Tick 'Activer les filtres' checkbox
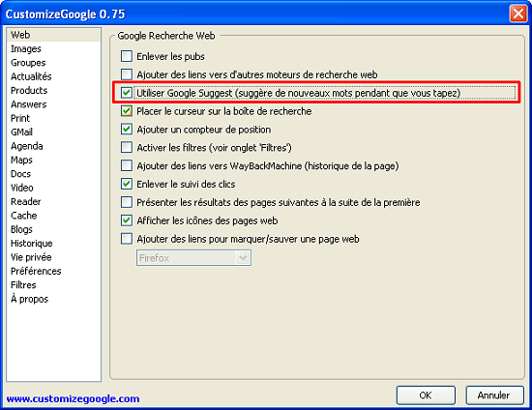The image size is (532, 410). (127, 148)
